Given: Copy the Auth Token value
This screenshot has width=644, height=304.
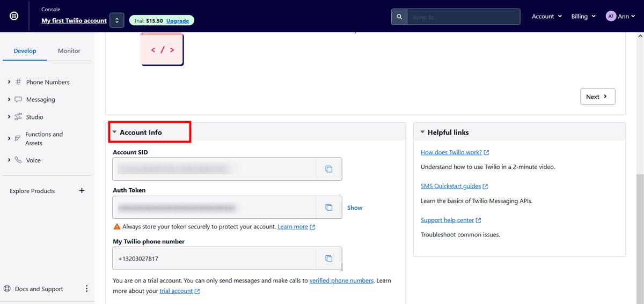Looking at the screenshot, I should (x=329, y=207).
